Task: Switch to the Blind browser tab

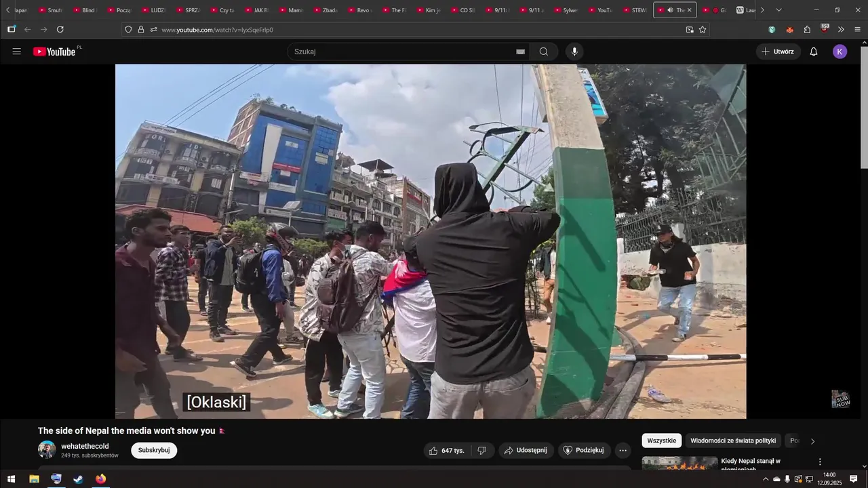Action: point(85,10)
